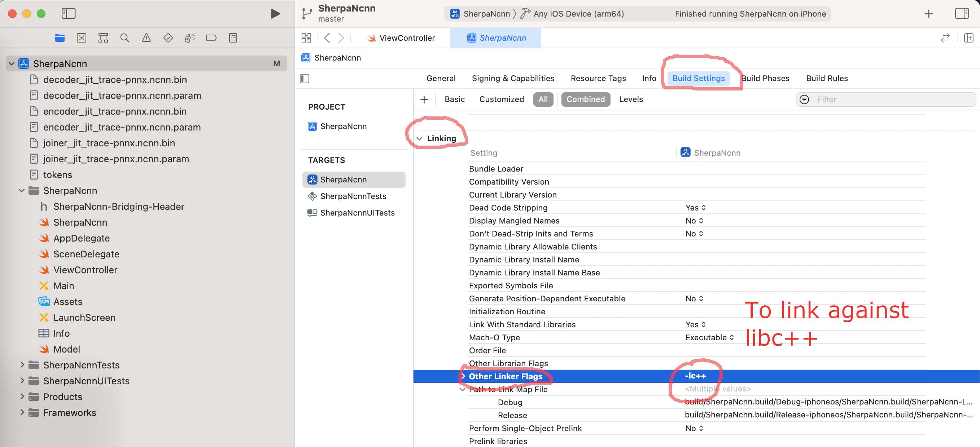Screen dimensions: 980x447
Task: Collapse the SherpaNcnn project root
Action: click(x=12, y=63)
